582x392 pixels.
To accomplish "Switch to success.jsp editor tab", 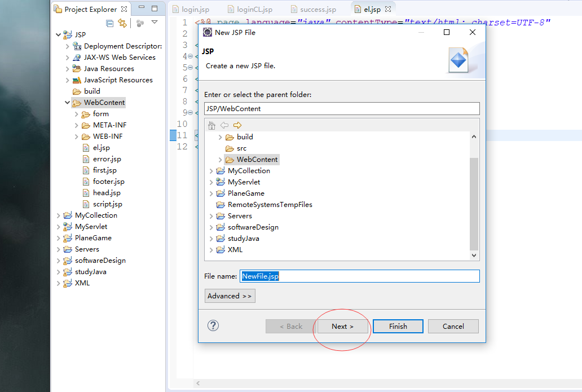I will point(318,9).
